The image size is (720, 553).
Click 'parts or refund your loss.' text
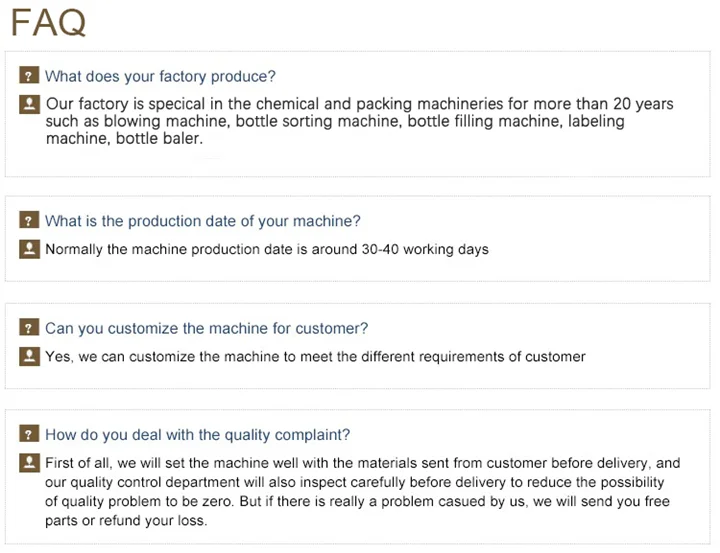click(127, 520)
